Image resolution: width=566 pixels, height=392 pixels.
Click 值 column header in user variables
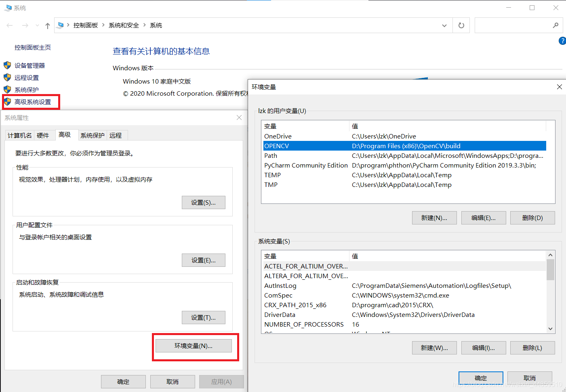(448, 126)
